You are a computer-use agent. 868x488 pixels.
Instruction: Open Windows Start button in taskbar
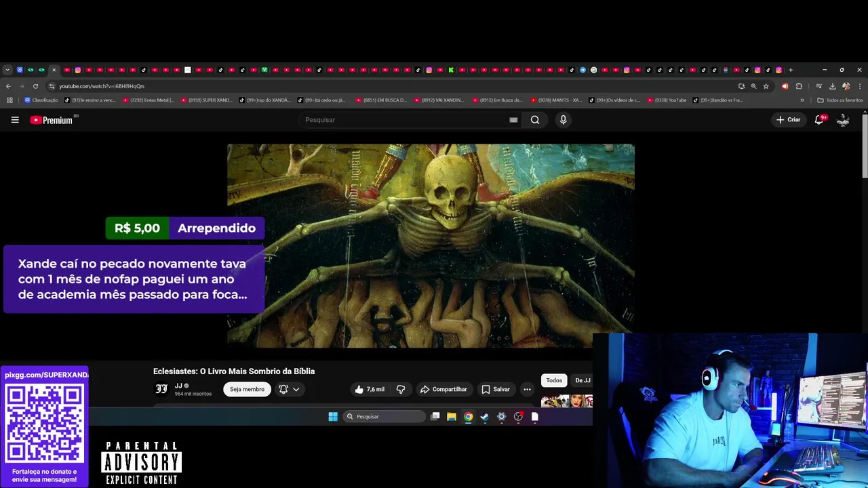[x=333, y=417]
